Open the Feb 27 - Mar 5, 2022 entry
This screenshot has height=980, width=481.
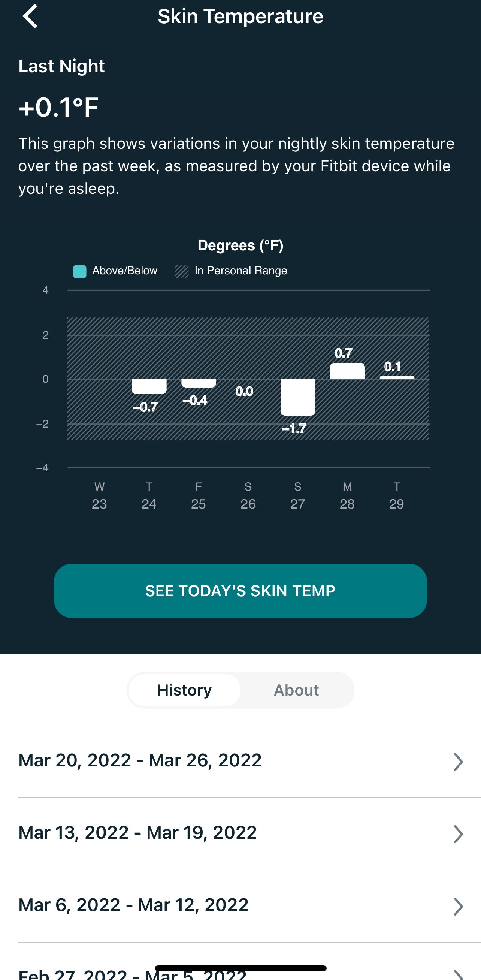132,974
